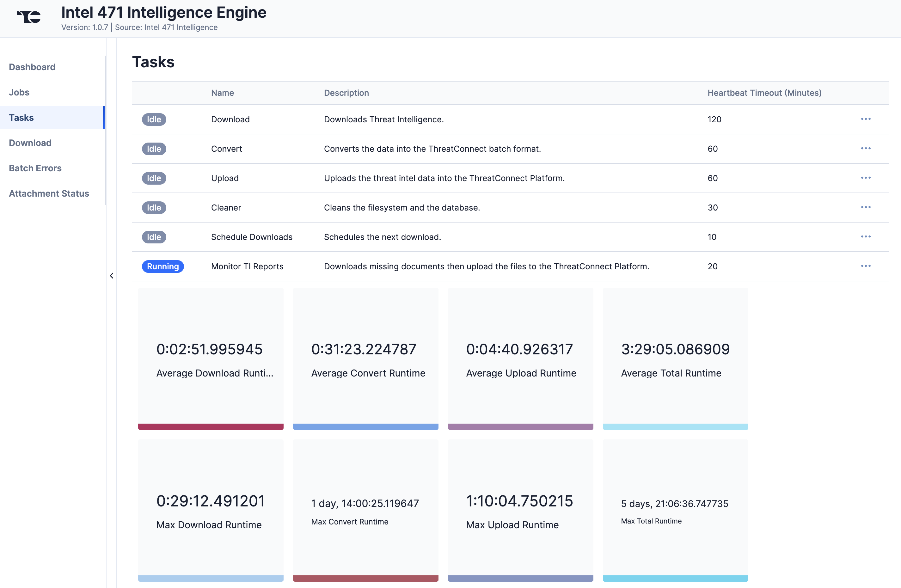The height and width of the screenshot is (588, 901).
Task: Open the Cleaner task's options menu
Action: pos(865,207)
